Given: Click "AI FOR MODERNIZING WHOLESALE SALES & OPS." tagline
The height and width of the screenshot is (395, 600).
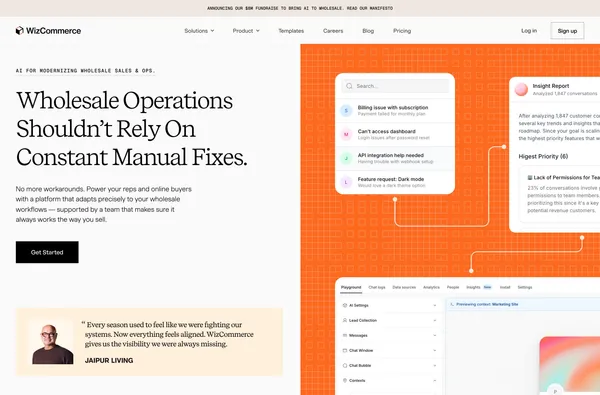Looking at the screenshot, I should coord(85,71).
